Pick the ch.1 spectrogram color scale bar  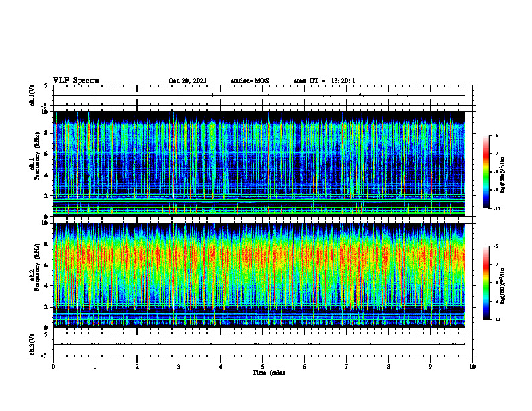(x=486, y=172)
